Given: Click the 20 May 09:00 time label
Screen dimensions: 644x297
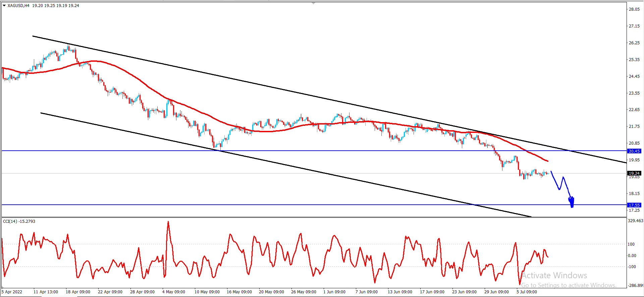Looking at the screenshot, I should (x=271, y=292).
